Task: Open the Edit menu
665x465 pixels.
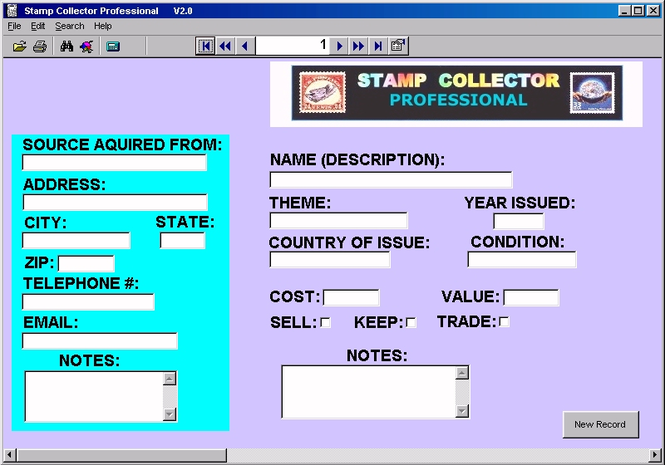Action: pyautogui.click(x=38, y=26)
